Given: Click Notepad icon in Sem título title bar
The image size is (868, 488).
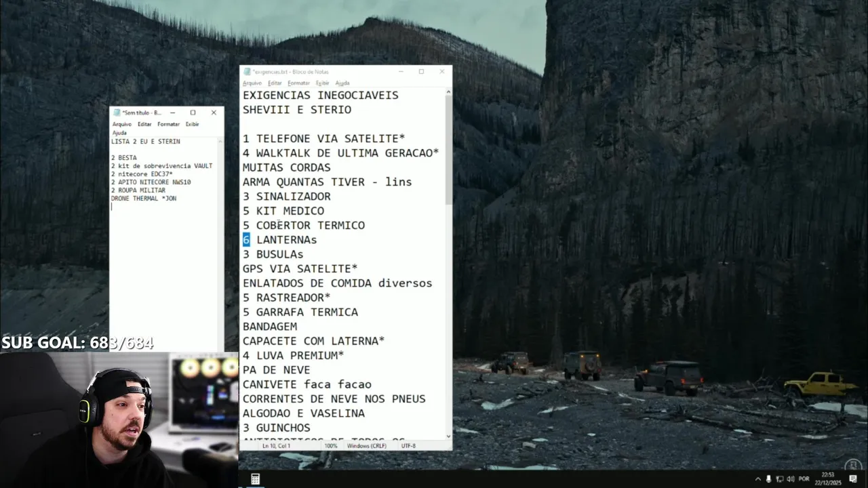Looking at the screenshot, I should tap(117, 113).
